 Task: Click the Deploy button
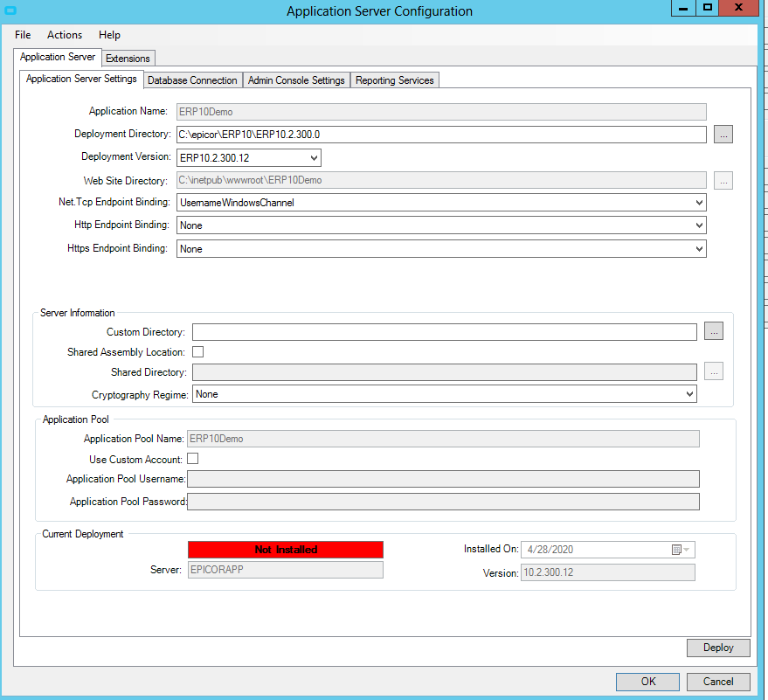(717, 648)
